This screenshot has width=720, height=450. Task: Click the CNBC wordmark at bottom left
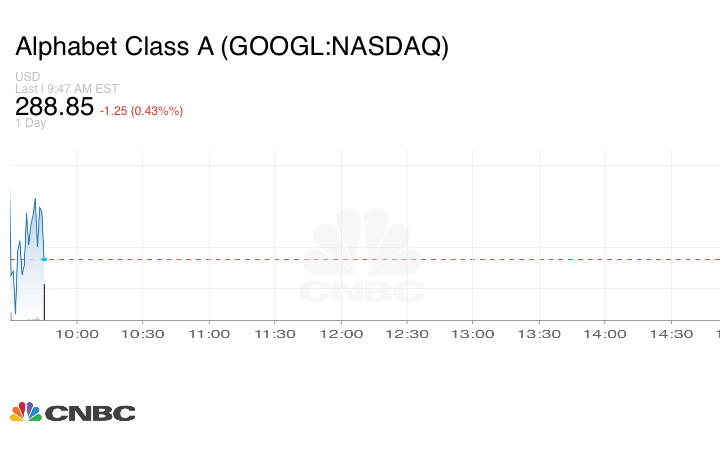tap(90, 413)
